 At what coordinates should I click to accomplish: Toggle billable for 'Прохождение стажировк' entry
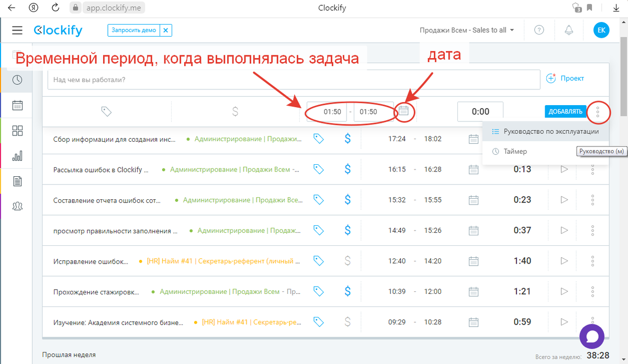[347, 291]
